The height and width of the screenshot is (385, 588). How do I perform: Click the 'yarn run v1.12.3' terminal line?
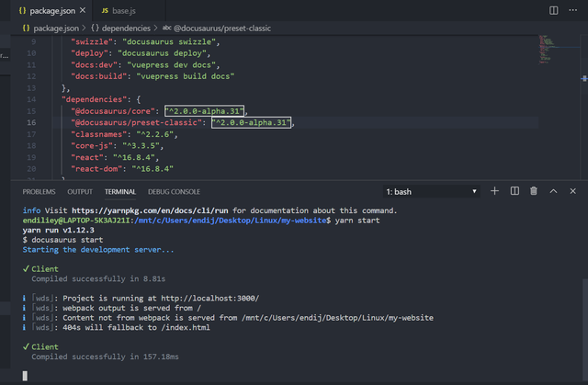tap(58, 231)
